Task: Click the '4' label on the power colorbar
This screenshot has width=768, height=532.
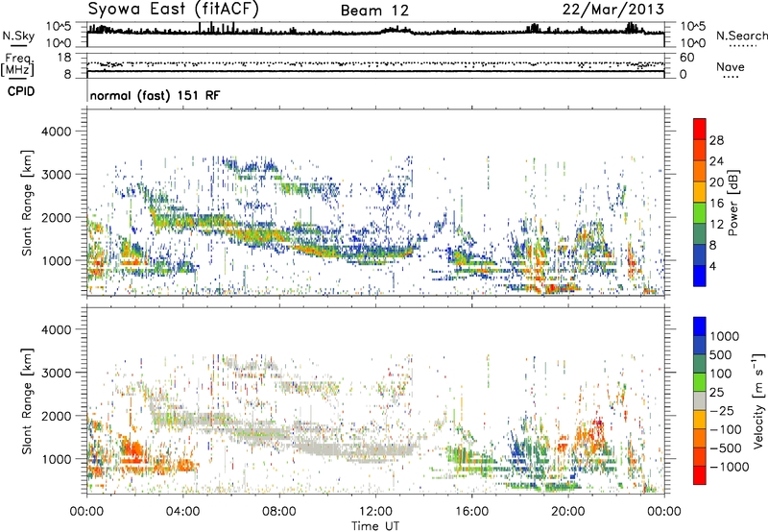Action: [713, 267]
